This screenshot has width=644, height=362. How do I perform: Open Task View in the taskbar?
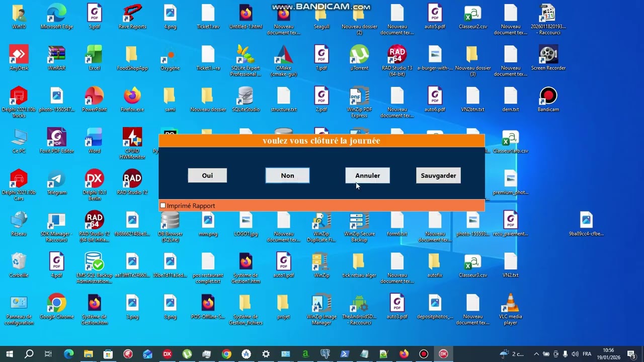point(48,354)
